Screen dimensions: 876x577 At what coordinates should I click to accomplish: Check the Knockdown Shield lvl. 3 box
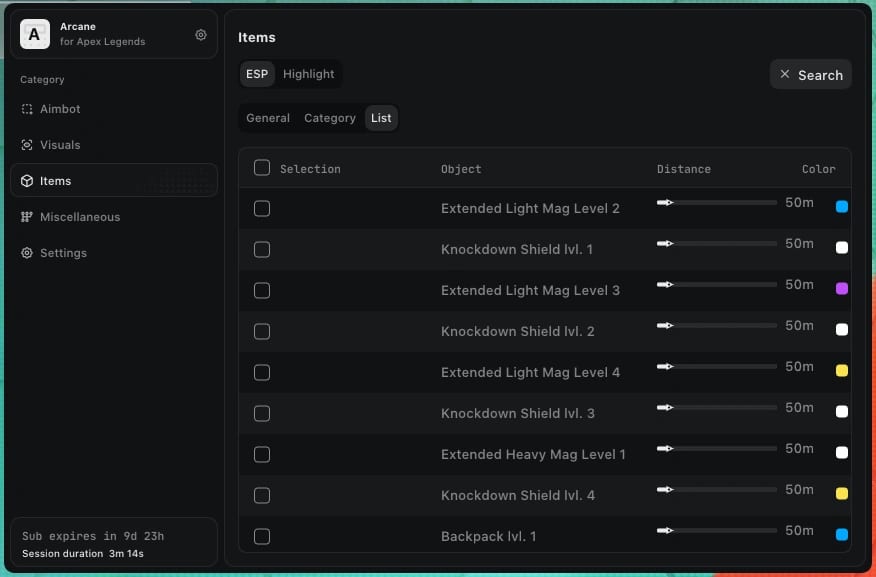(x=262, y=413)
